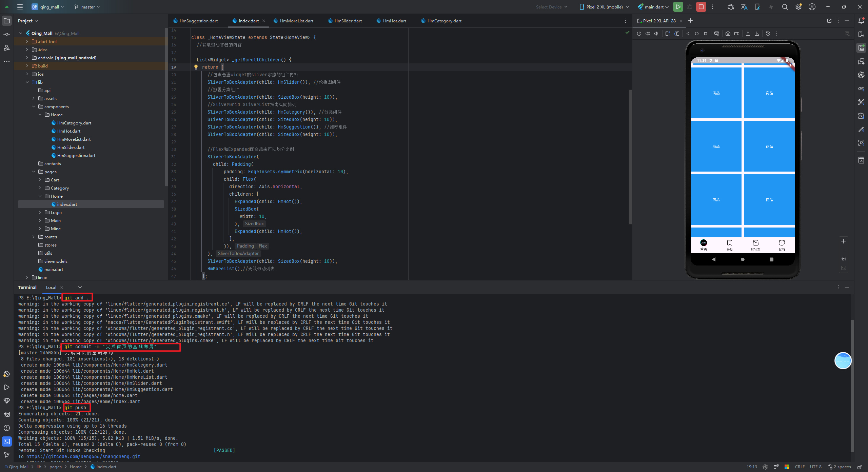This screenshot has width=868, height=472.
Task: Start screen recording in emulator toolbar
Action: [737, 34]
